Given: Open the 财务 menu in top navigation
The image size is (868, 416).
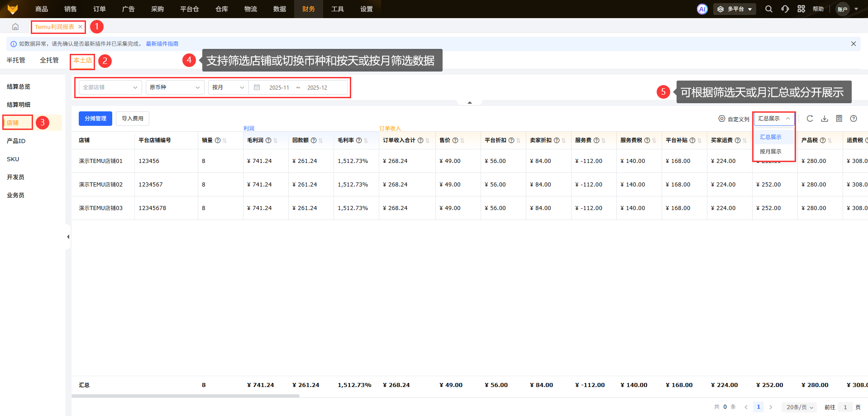Looking at the screenshot, I should (x=308, y=9).
